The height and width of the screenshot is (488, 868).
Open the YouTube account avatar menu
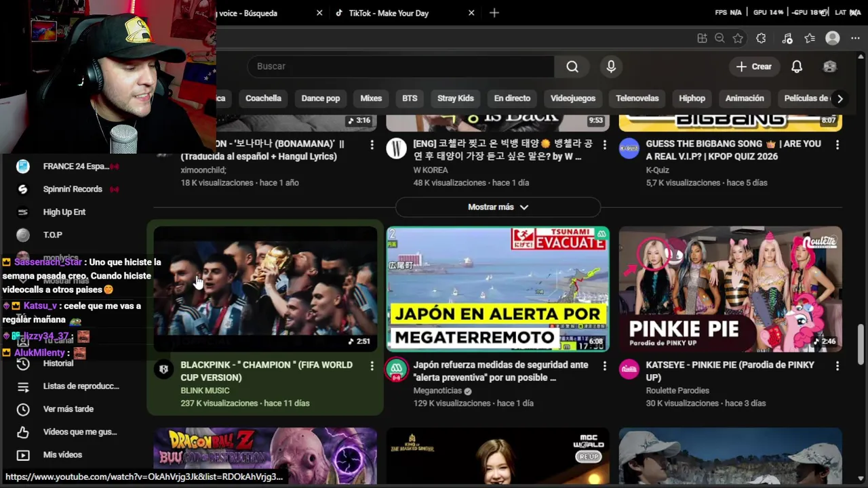[829, 66]
